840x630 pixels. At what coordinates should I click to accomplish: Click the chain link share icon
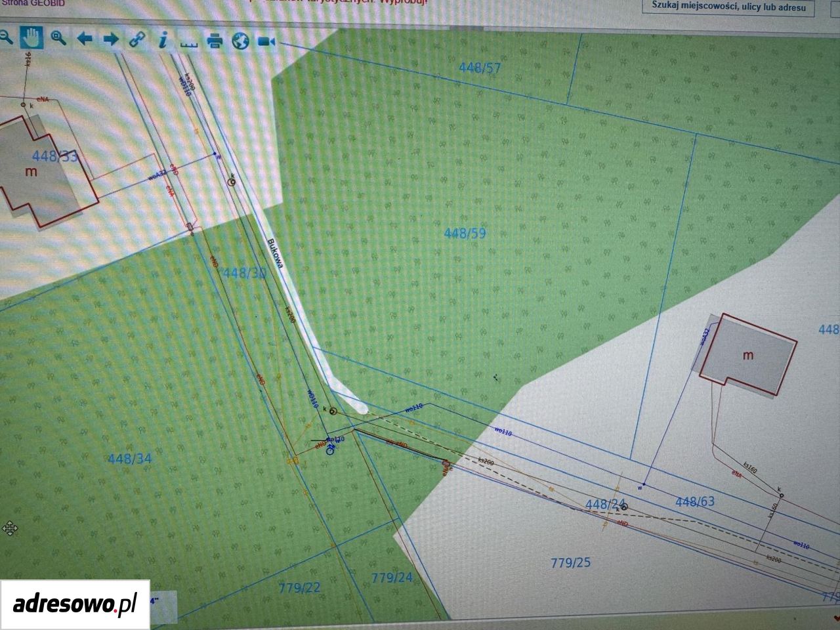[x=136, y=39]
